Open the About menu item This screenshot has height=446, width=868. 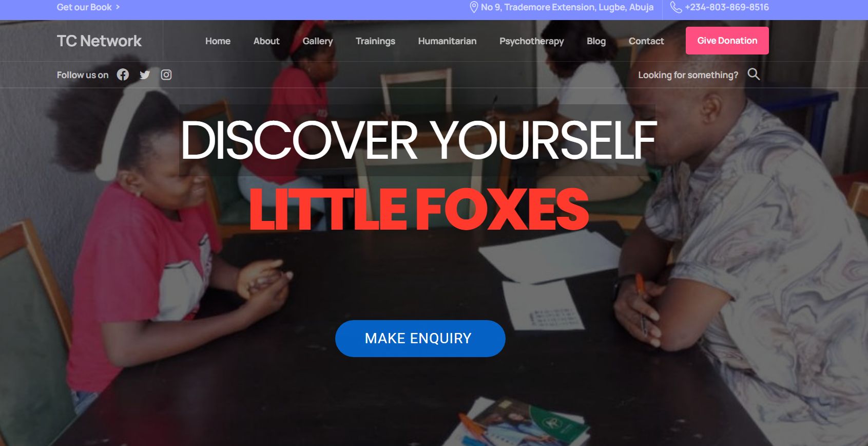[266, 41]
